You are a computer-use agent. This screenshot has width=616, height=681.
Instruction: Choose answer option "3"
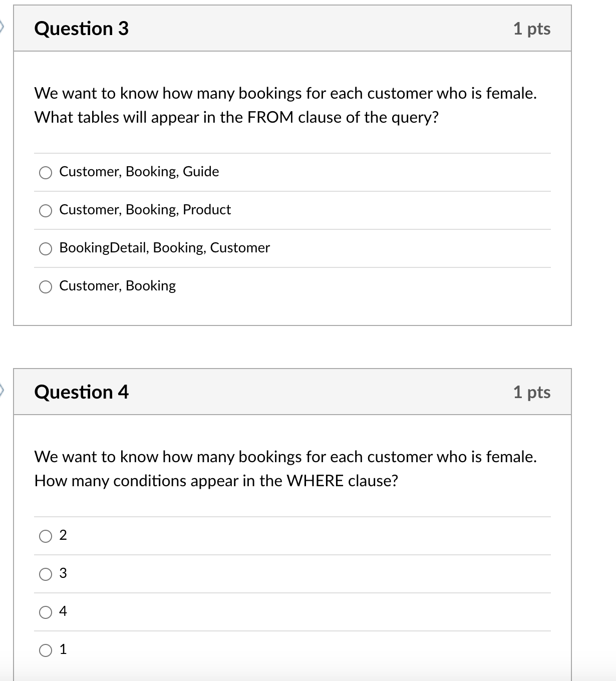[46, 574]
